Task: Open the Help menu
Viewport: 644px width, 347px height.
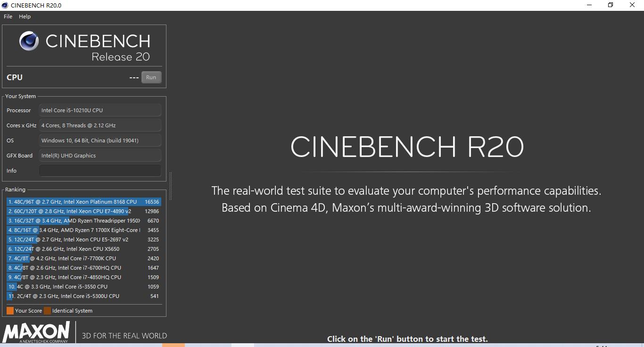Action: tap(25, 17)
